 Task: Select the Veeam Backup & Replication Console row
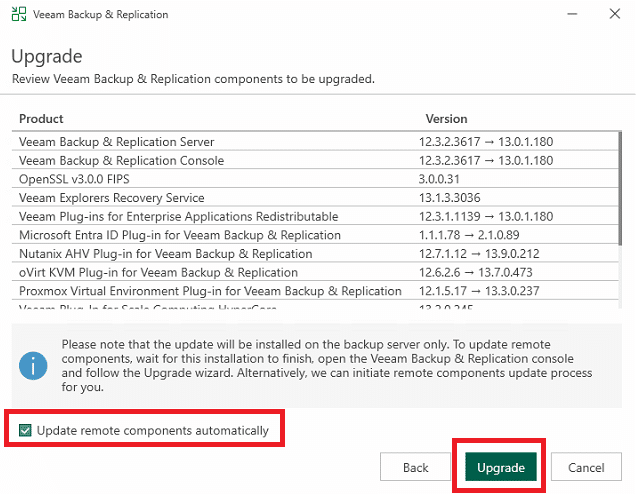[121, 161]
